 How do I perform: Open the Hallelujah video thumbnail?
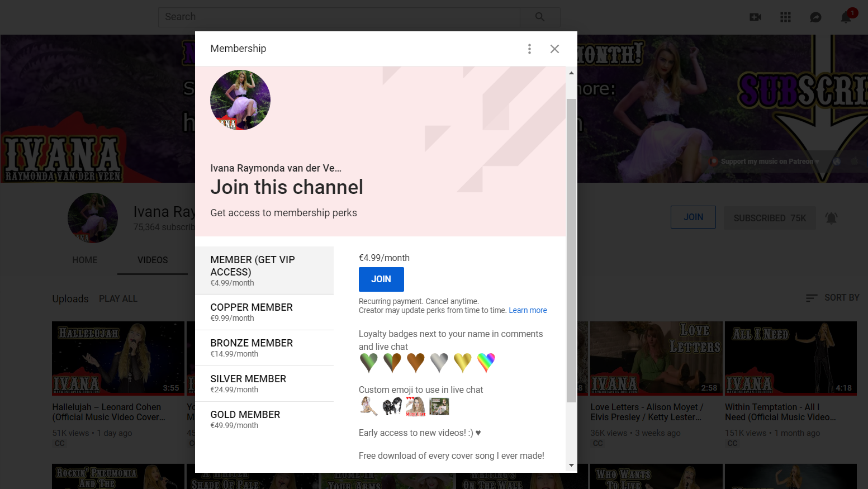pyautogui.click(x=118, y=358)
